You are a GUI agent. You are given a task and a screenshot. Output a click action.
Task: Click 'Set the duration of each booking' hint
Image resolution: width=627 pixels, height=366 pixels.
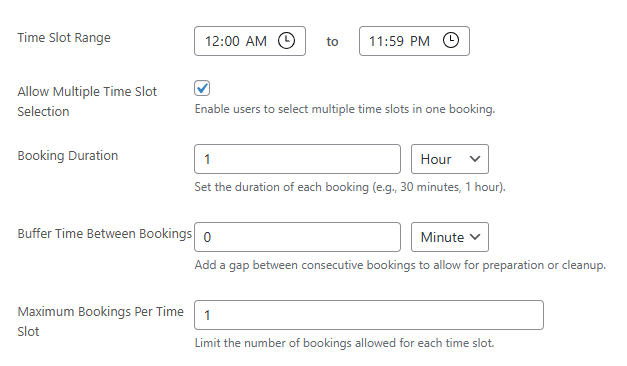(x=350, y=187)
